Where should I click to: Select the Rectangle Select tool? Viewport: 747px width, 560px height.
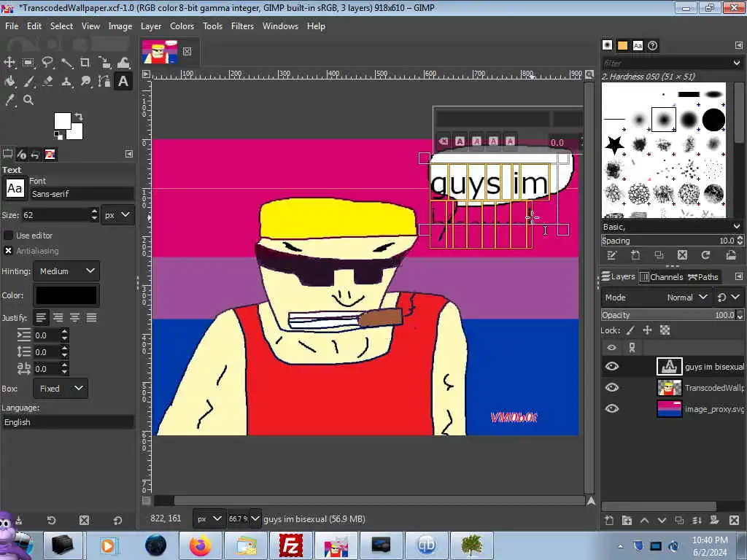pos(28,63)
